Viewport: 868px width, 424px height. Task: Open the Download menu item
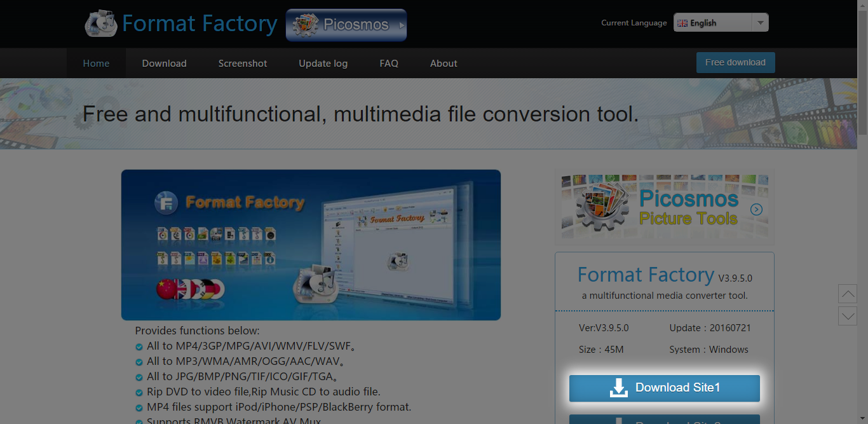tap(164, 64)
